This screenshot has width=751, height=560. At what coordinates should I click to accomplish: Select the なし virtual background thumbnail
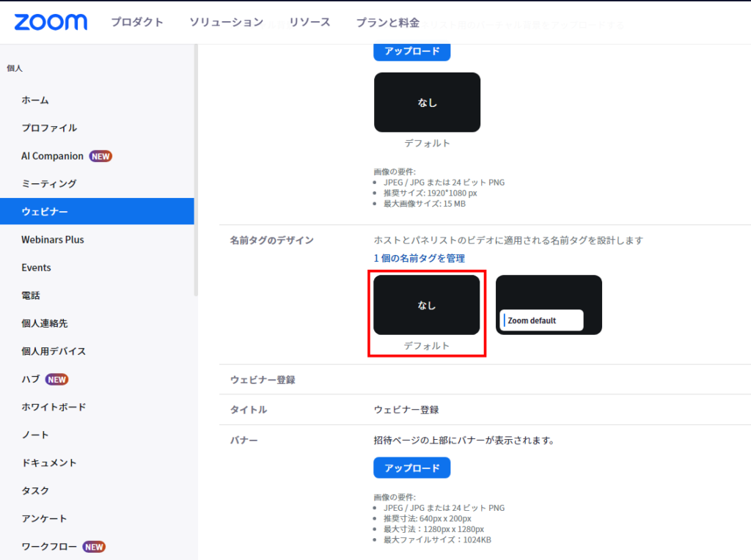427,103
